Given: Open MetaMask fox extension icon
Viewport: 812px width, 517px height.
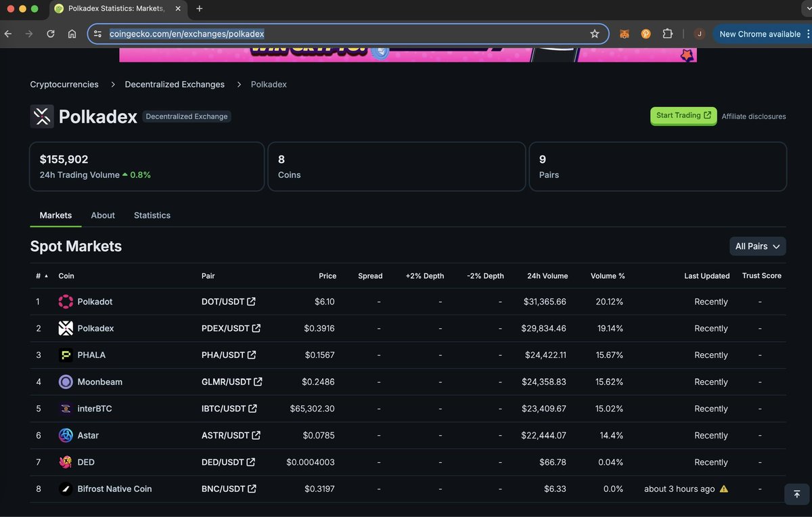Looking at the screenshot, I should pyautogui.click(x=625, y=34).
